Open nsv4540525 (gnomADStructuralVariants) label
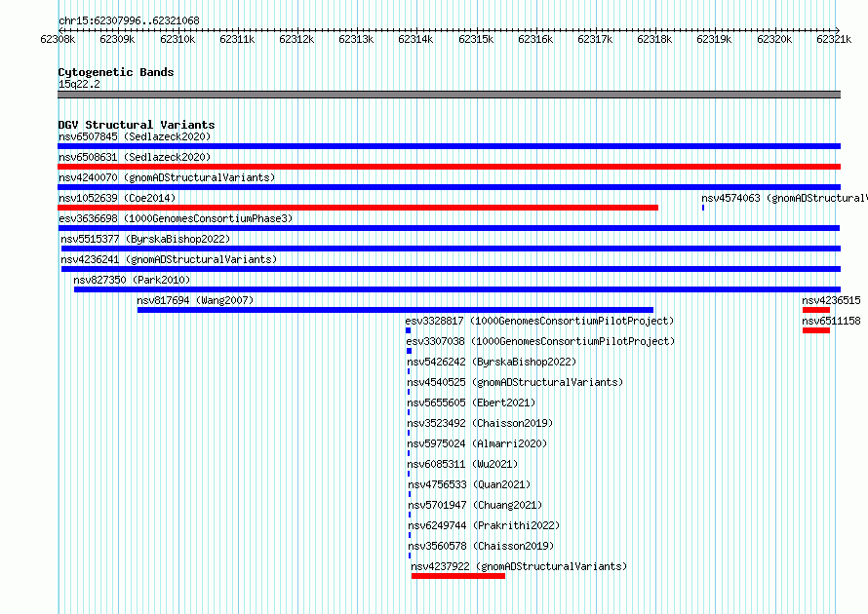 [x=515, y=382]
